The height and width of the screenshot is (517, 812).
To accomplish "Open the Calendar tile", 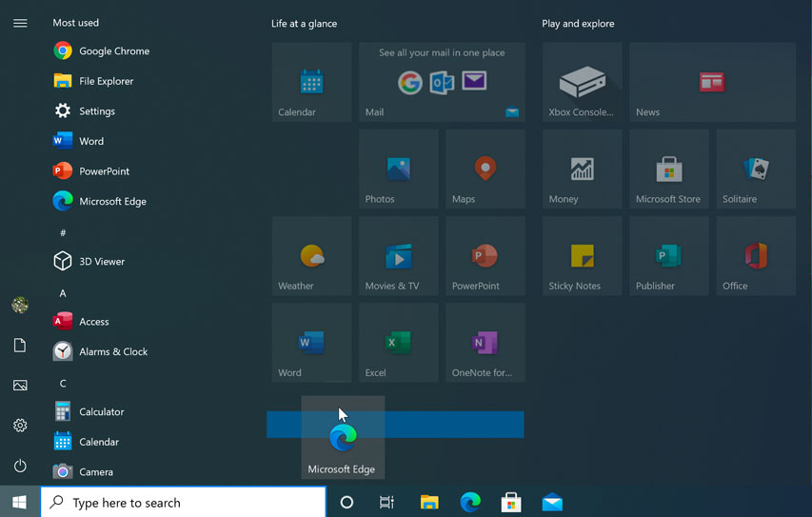I will [311, 82].
